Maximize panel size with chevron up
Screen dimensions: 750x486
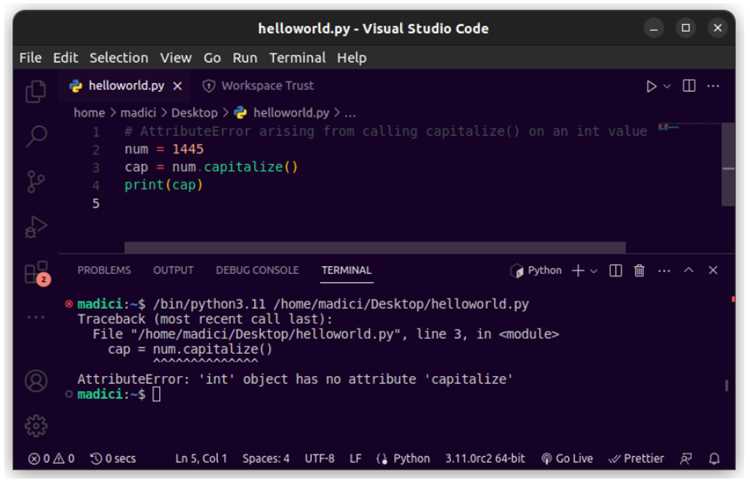pos(688,270)
